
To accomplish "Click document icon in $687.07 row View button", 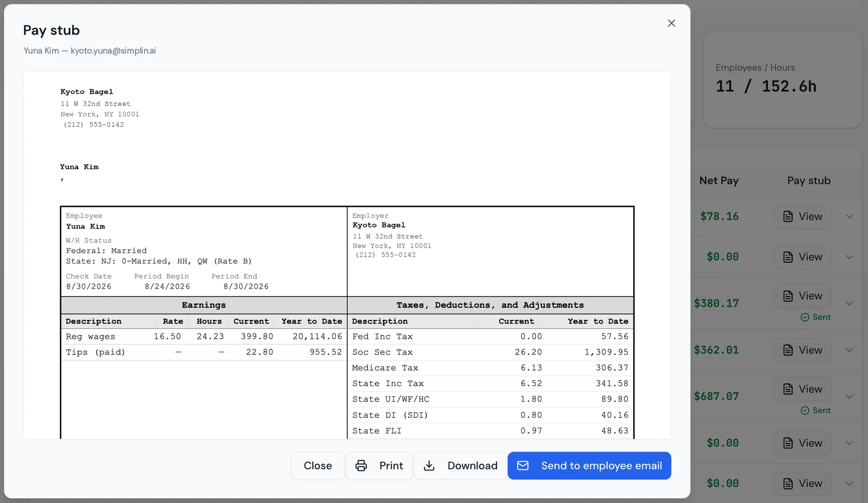I will click(788, 389).
